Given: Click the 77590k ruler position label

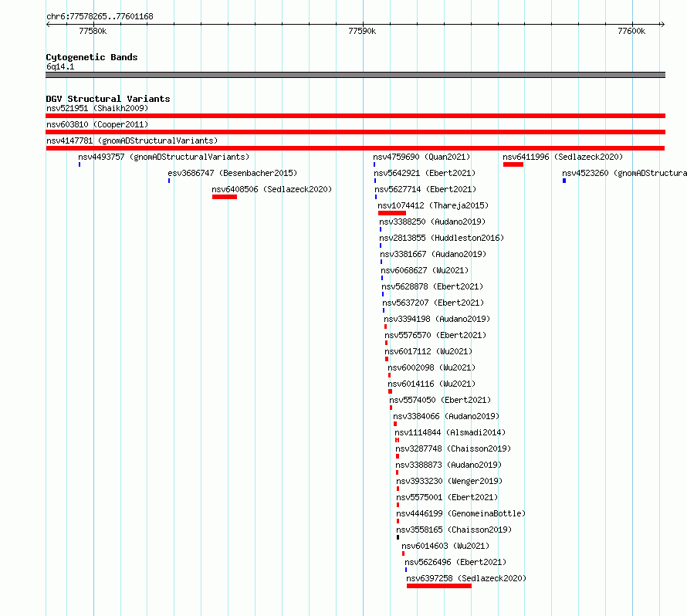Looking at the screenshot, I should tap(362, 31).
